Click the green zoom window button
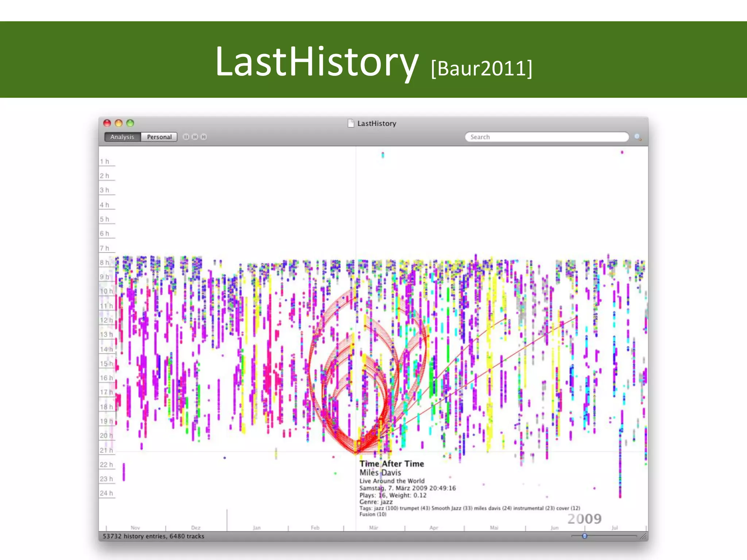Image resolution: width=747 pixels, height=560 pixels. [x=130, y=123]
